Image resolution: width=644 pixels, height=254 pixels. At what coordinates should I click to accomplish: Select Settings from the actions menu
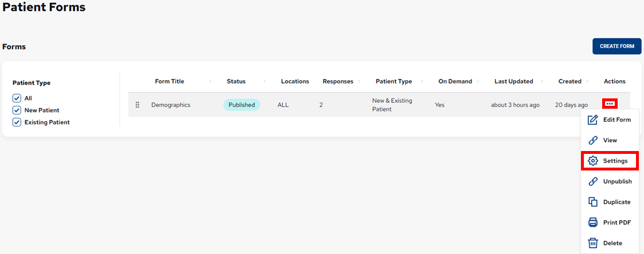tap(615, 161)
